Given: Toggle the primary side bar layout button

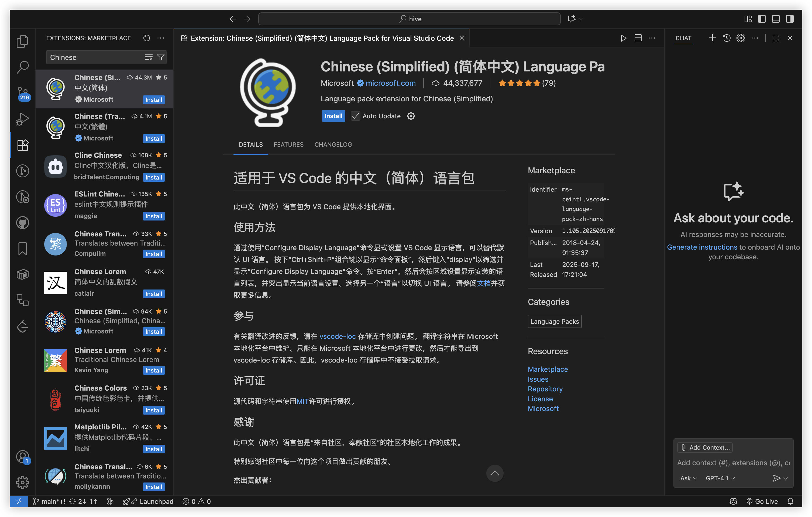Looking at the screenshot, I should coord(761,19).
